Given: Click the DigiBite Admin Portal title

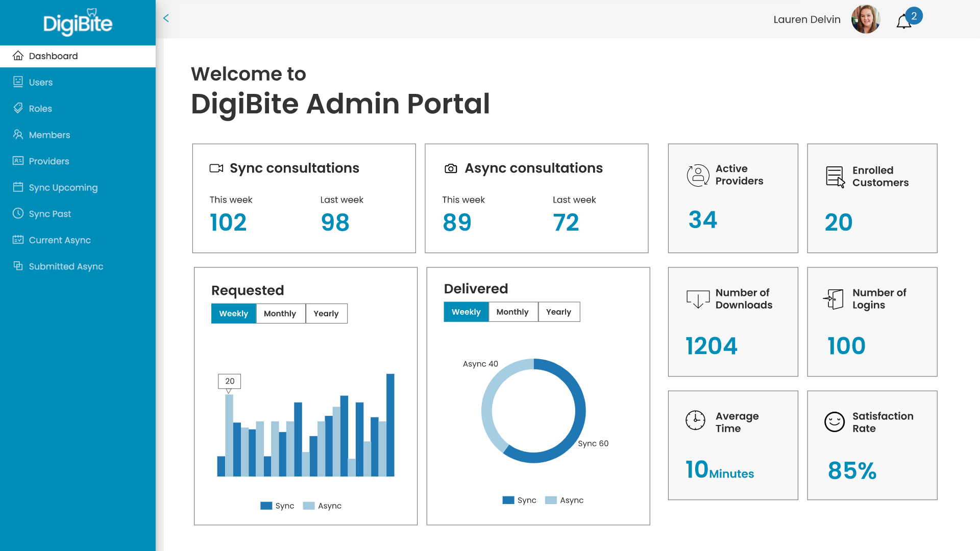Looking at the screenshot, I should 340,104.
